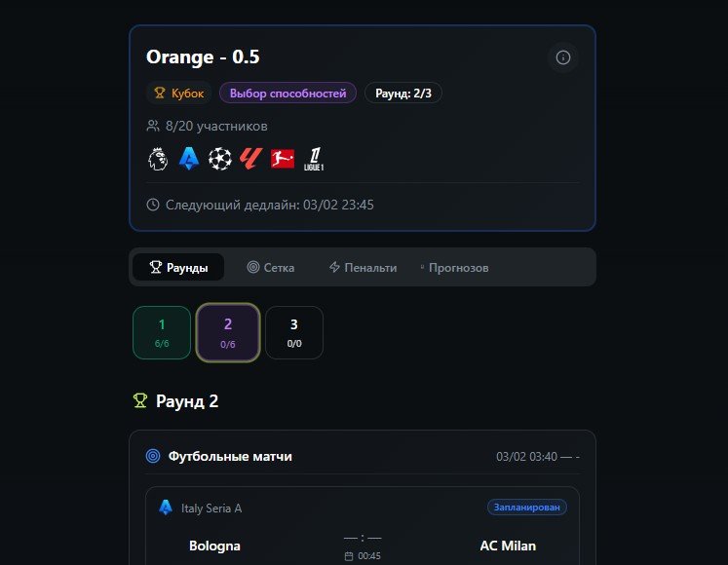This screenshot has height=565, width=728.
Task: Click the Premier League lion logo
Action: tap(157, 159)
